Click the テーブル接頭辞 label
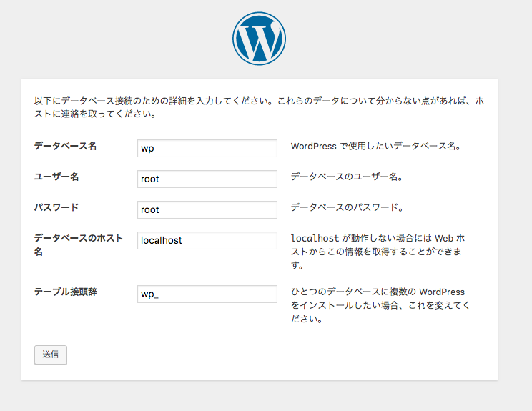Image resolution: width=532 pixels, height=411 pixels. pyautogui.click(x=66, y=292)
